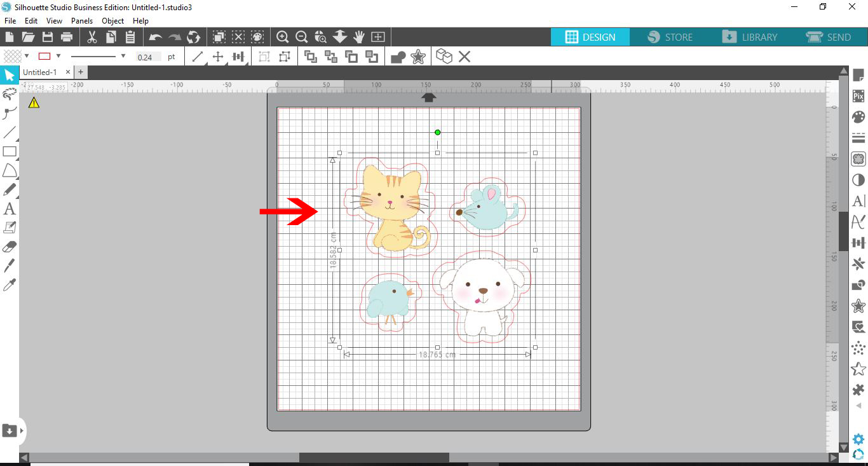The width and height of the screenshot is (868, 466).
Task: Create a new document with the New icon
Action: tap(10, 37)
